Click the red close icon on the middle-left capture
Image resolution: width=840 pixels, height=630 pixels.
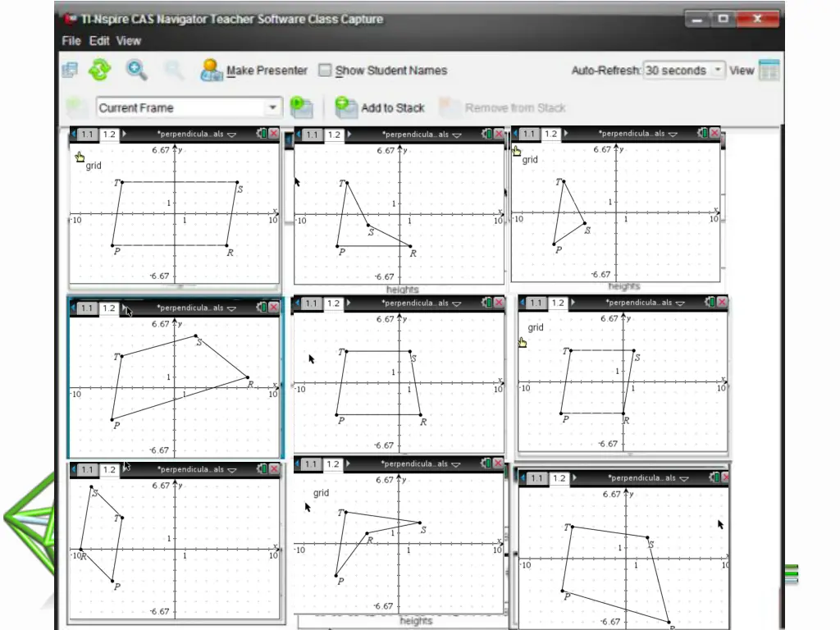(274, 307)
